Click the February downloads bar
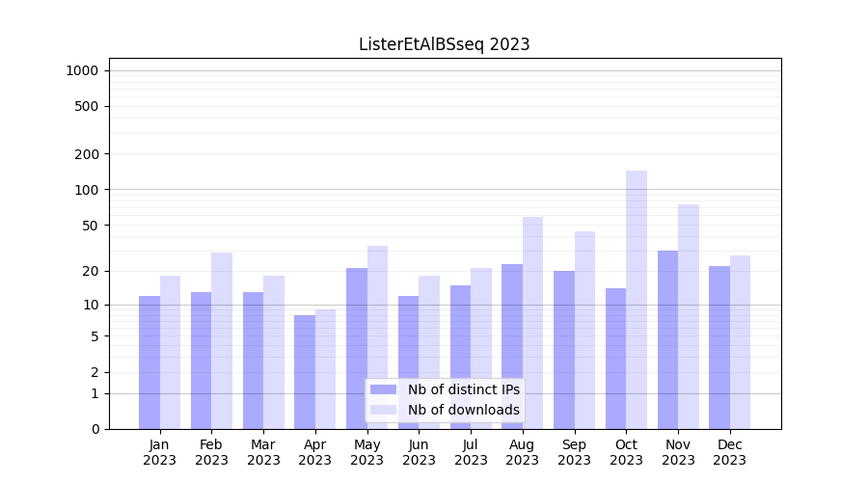 coord(222,340)
